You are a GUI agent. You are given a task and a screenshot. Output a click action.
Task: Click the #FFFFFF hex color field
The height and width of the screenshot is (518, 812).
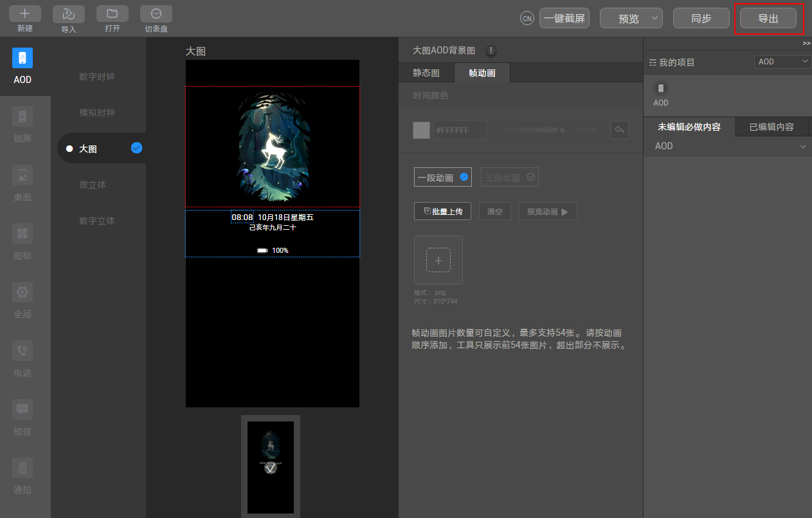coord(460,130)
